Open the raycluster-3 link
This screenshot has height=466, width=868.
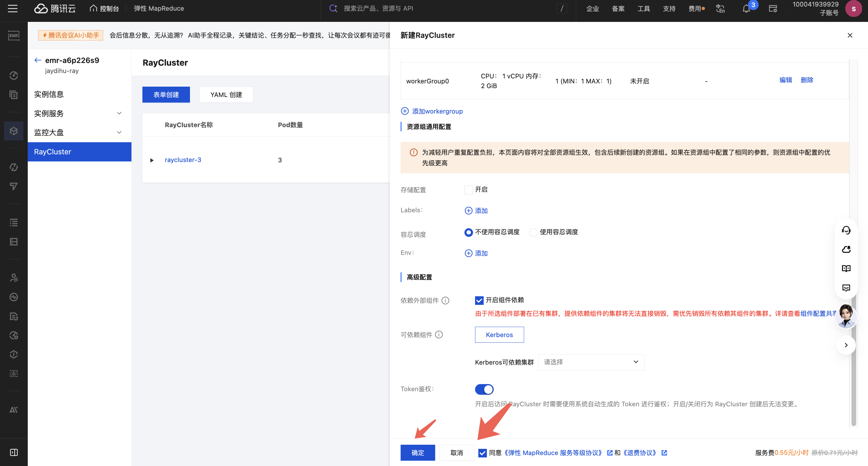(183, 160)
